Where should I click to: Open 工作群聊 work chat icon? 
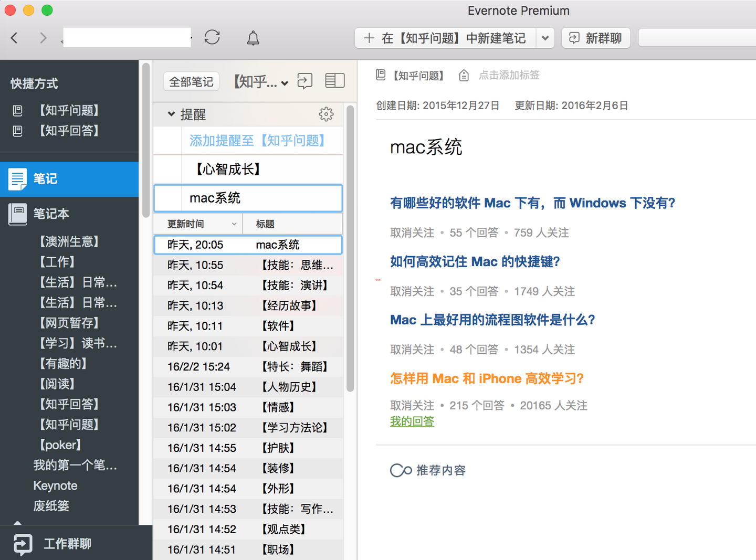(23, 544)
